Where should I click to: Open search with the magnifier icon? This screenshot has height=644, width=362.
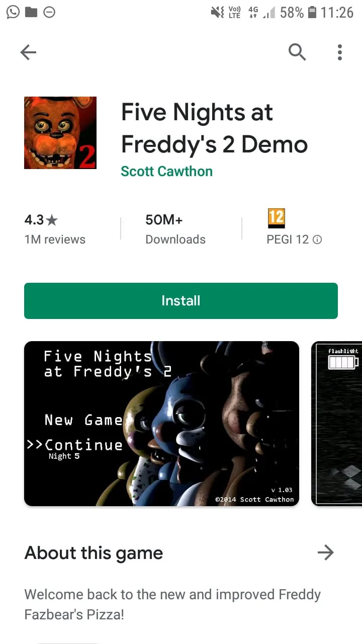pos(297,52)
